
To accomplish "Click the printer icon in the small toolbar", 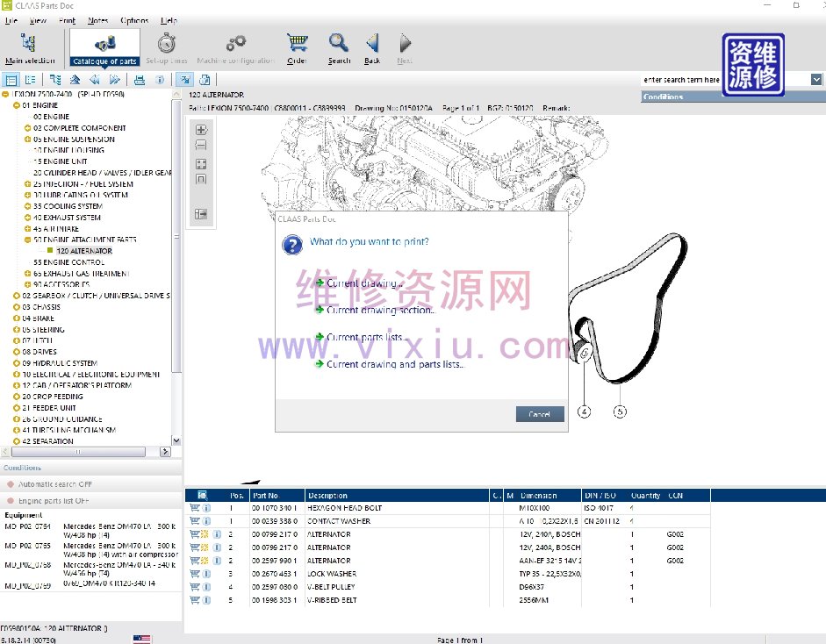I will [x=139, y=80].
